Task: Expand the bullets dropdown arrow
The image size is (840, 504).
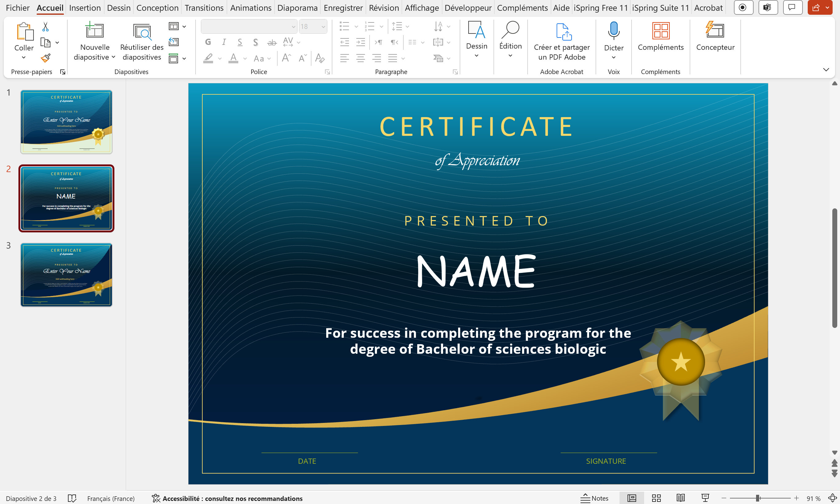Action: (x=356, y=26)
